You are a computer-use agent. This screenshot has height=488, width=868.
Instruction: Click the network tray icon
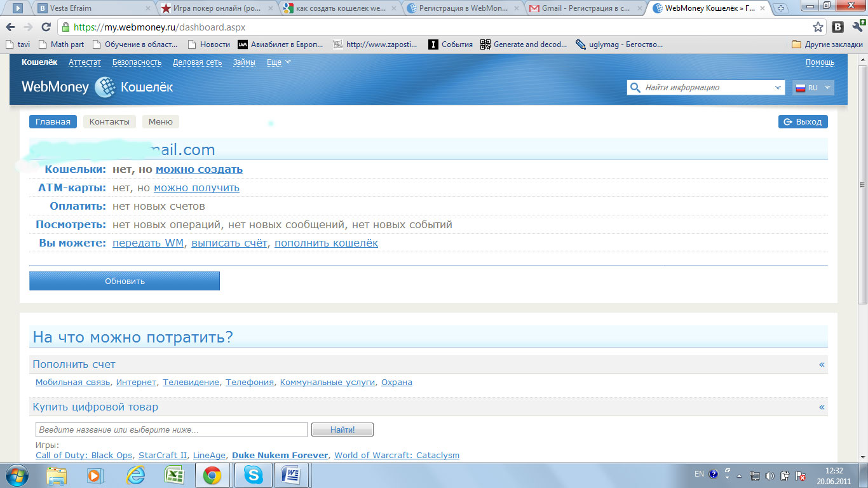[754, 475]
